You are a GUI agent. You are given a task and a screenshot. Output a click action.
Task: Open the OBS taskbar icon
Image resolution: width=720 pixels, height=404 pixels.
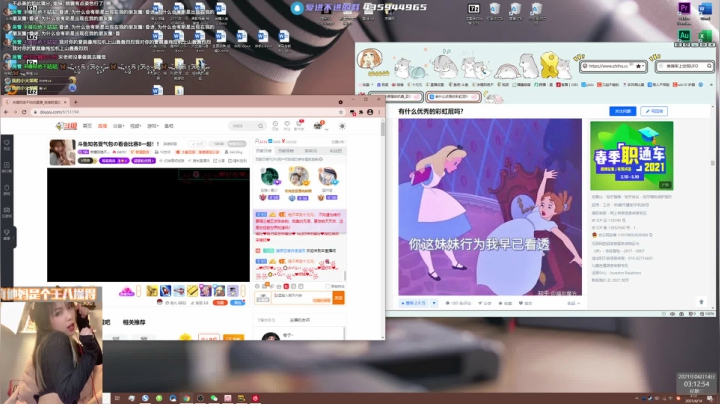click(x=200, y=398)
